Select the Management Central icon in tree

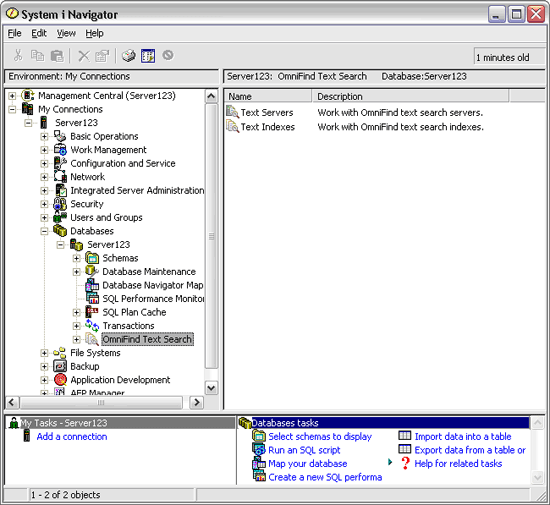(x=28, y=95)
